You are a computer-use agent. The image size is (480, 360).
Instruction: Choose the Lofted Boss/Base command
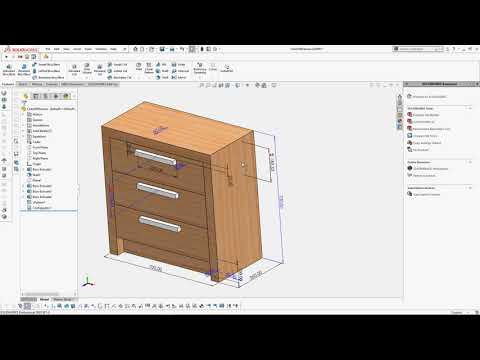pyautogui.click(x=46, y=71)
